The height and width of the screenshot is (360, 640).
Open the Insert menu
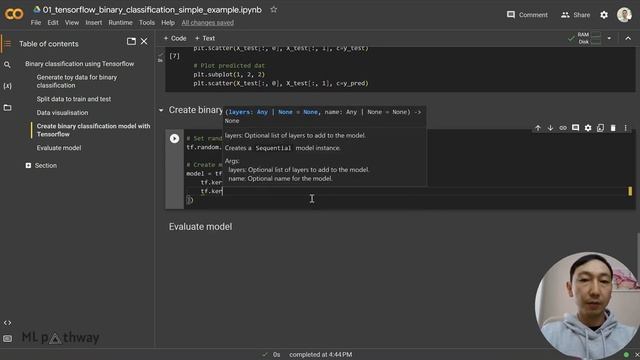click(93, 22)
